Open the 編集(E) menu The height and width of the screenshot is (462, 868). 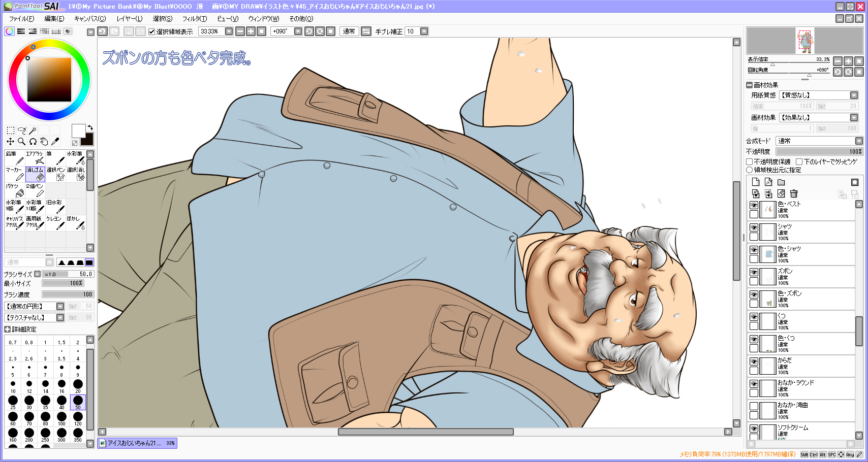(54, 19)
